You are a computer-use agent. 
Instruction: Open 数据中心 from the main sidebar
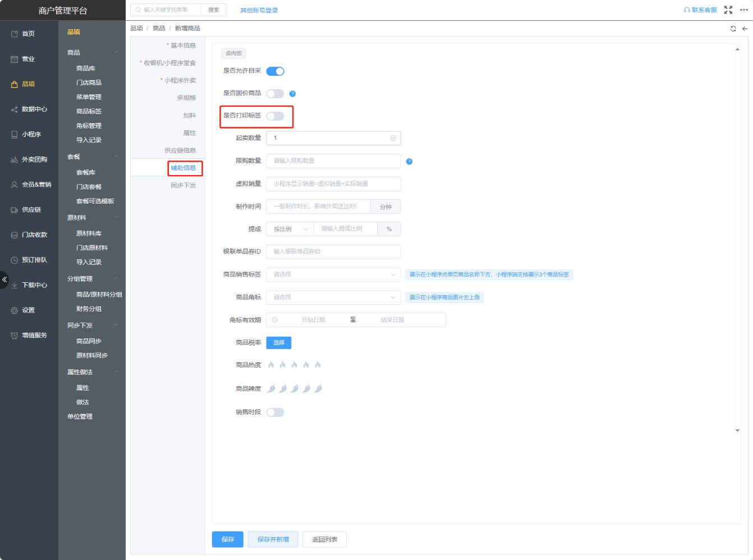29,109
